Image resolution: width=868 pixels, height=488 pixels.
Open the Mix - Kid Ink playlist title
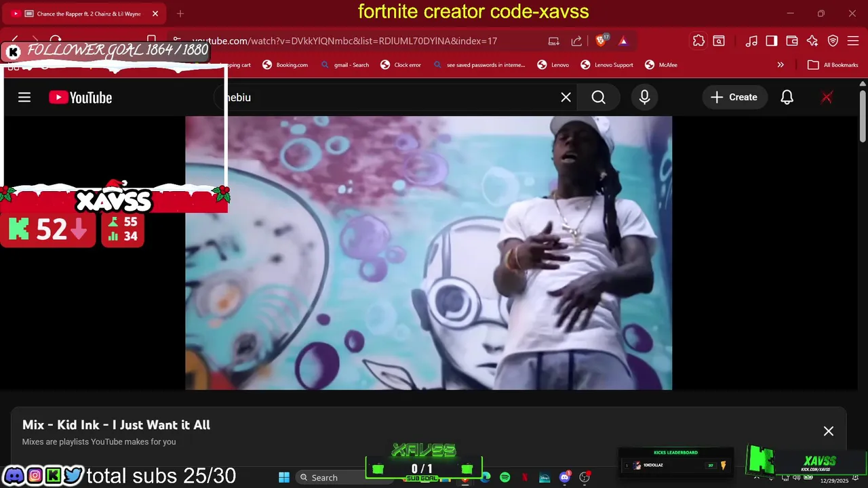point(116,425)
